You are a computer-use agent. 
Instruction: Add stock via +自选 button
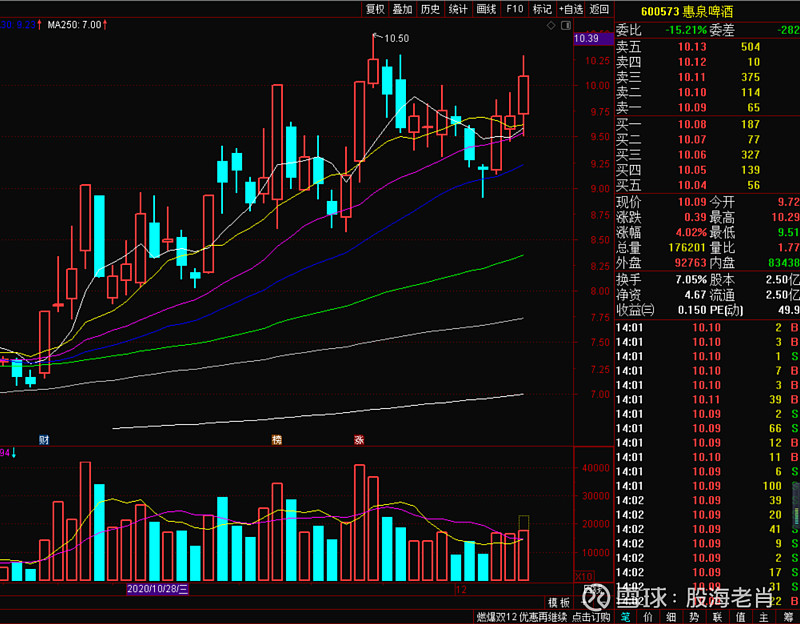pos(571,9)
